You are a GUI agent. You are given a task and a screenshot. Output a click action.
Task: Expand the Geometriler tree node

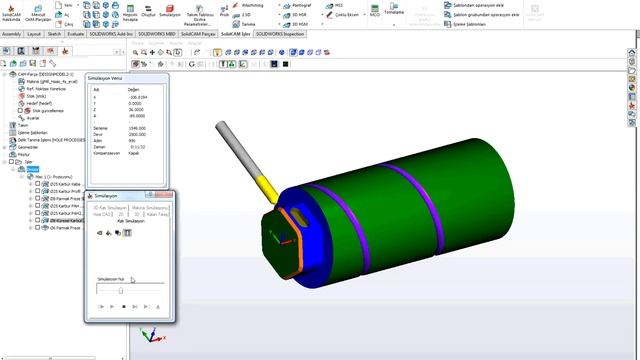tap(4, 147)
